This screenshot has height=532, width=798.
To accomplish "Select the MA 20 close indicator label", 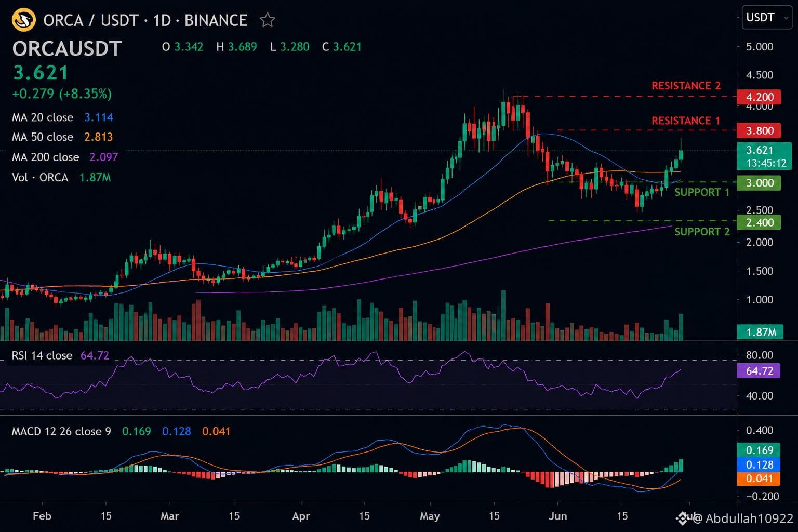I will pyautogui.click(x=43, y=117).
